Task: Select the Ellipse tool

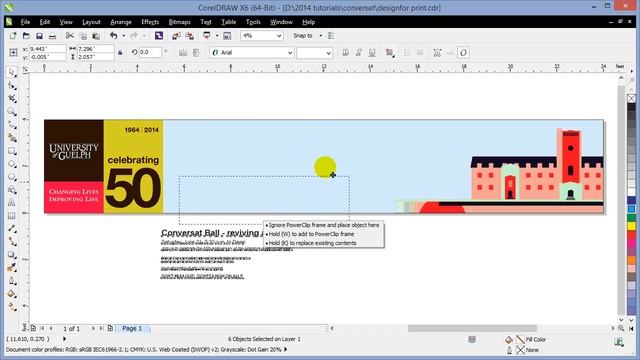Action: coord(12,164)
